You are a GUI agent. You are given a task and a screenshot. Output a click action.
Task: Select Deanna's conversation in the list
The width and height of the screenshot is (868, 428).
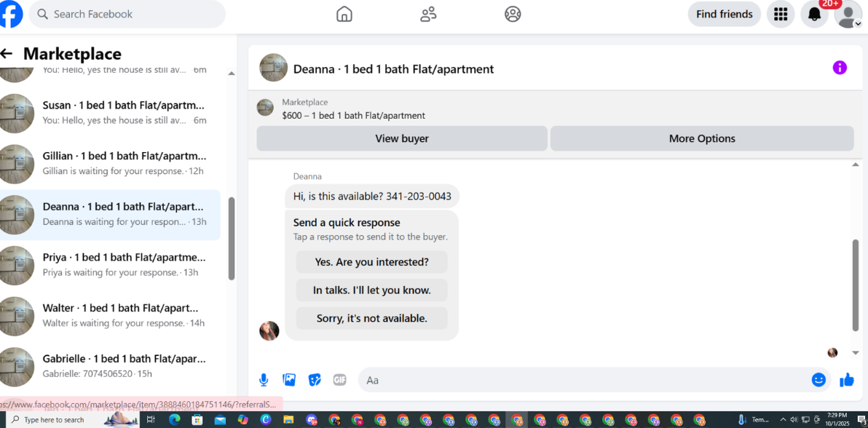pos(110,214)
